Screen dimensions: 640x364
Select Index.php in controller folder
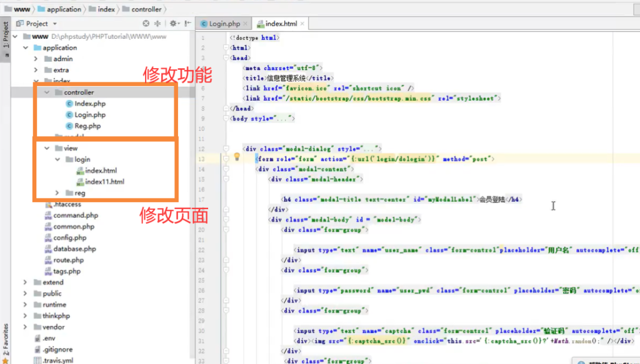click(86, 104)
